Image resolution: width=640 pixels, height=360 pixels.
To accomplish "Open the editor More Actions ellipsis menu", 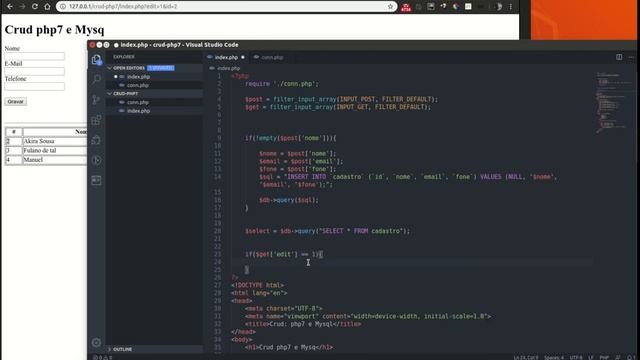I will [631, 57].
